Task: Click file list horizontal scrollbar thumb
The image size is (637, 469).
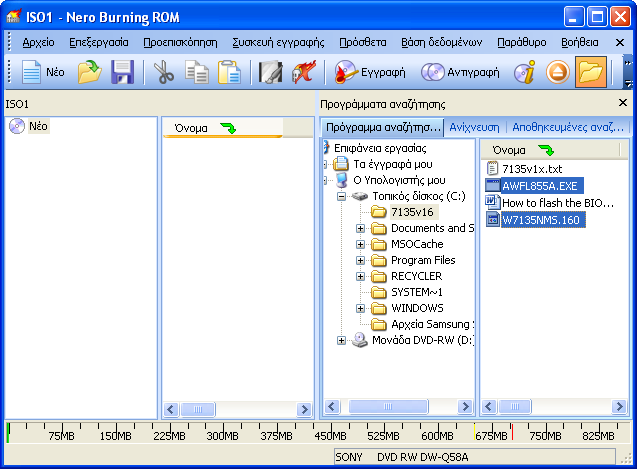Action: [x=515, y=406]
